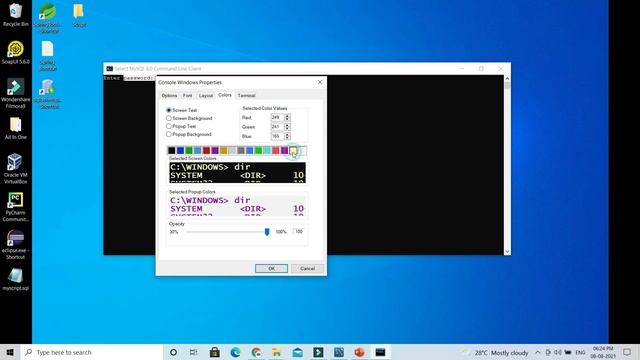Image resolution: width=640 pixels, height=360 pixels.
Task: Switch to the Options tab
Action: tap(169, 96)
